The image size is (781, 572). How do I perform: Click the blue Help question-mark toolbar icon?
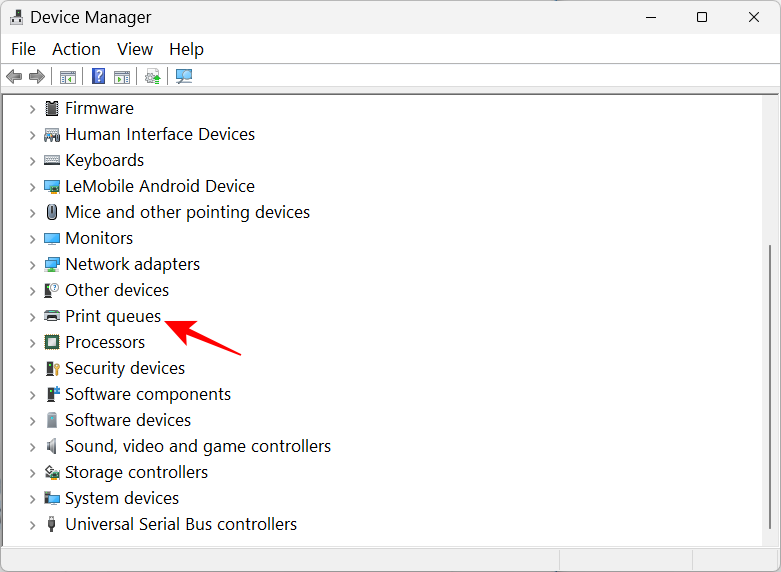click(x=98, y=76)
